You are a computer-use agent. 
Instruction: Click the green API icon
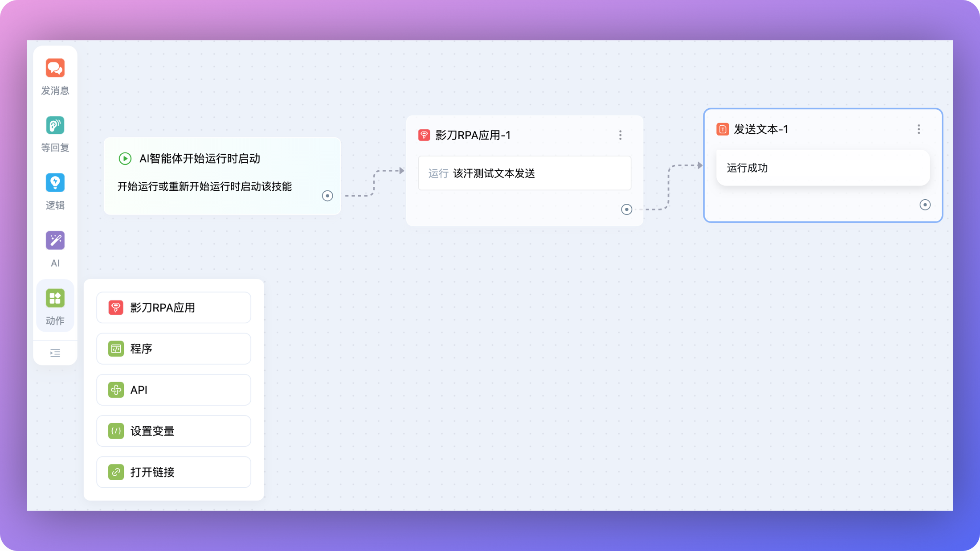coord(116,390)
